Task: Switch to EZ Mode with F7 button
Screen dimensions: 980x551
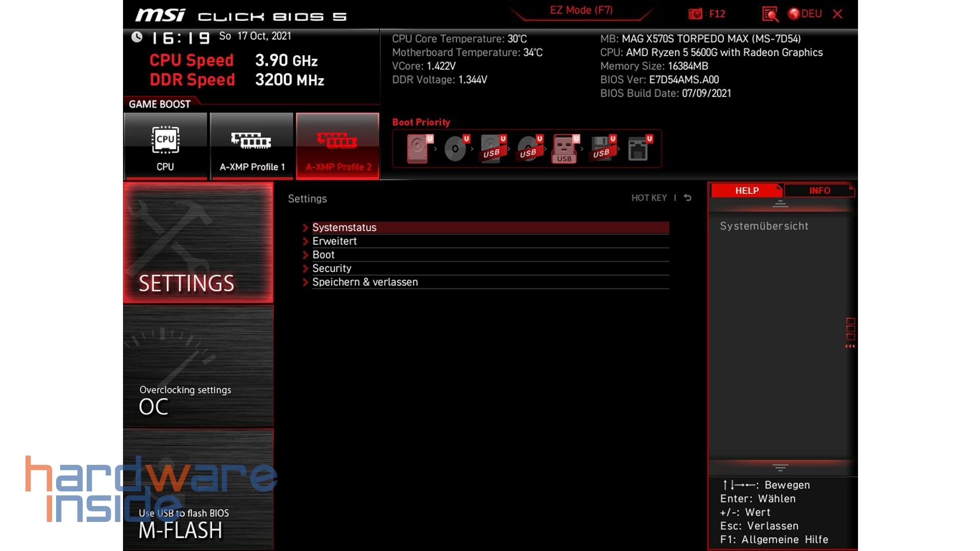Action: (581, 10)
